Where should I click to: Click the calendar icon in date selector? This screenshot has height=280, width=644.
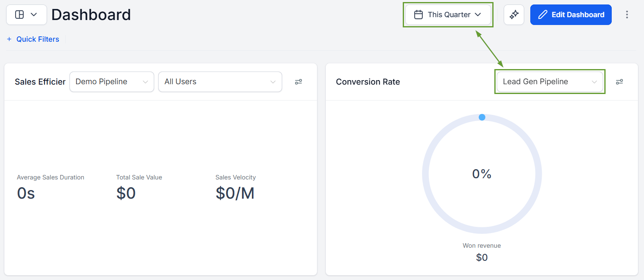pyautogui.click(x=418, y=15)
